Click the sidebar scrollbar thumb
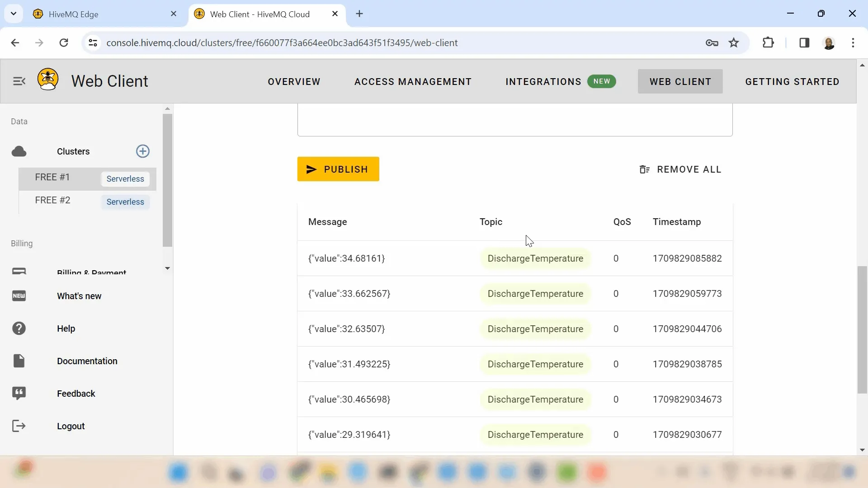 click(x=167, y=180)
